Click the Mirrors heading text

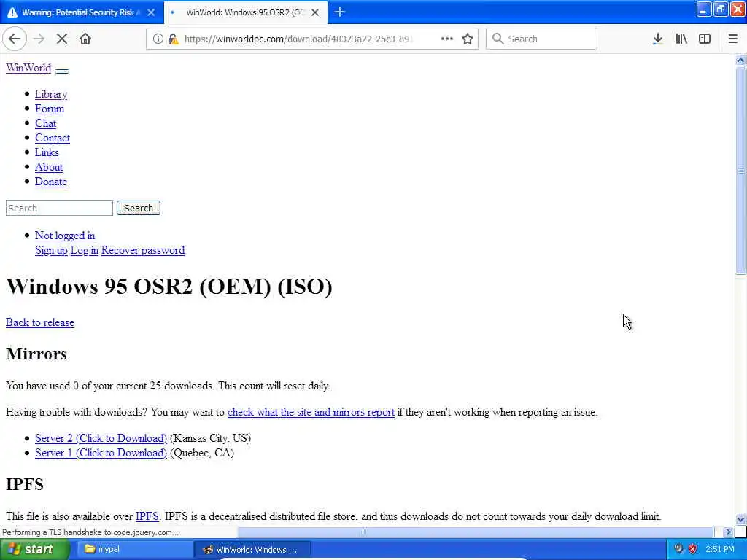pyautogui.click(x=36, y=354)
